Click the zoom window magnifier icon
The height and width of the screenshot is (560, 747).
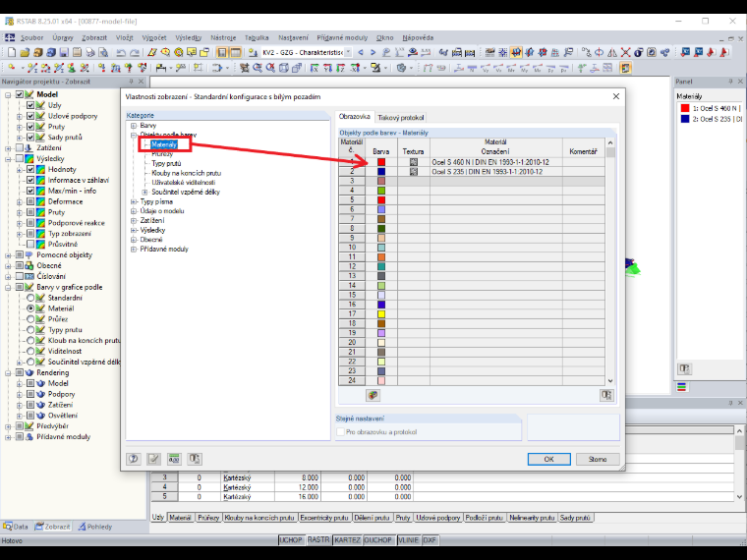tap(258, 68)
